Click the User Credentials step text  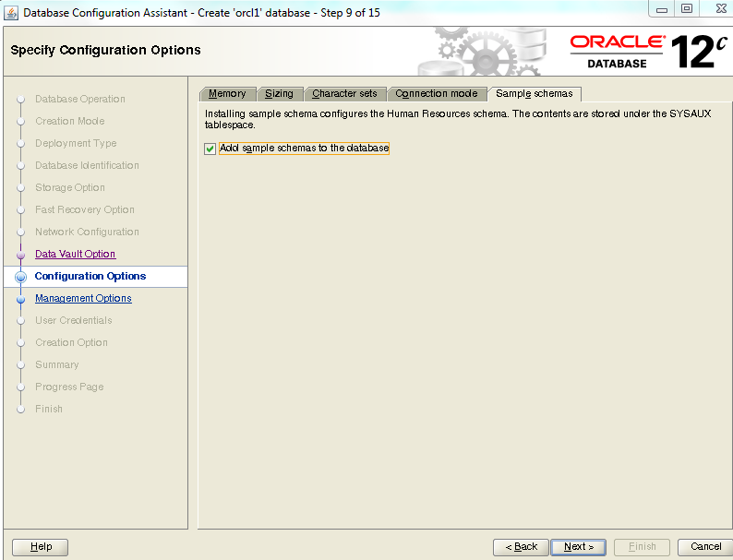[74, 320]
